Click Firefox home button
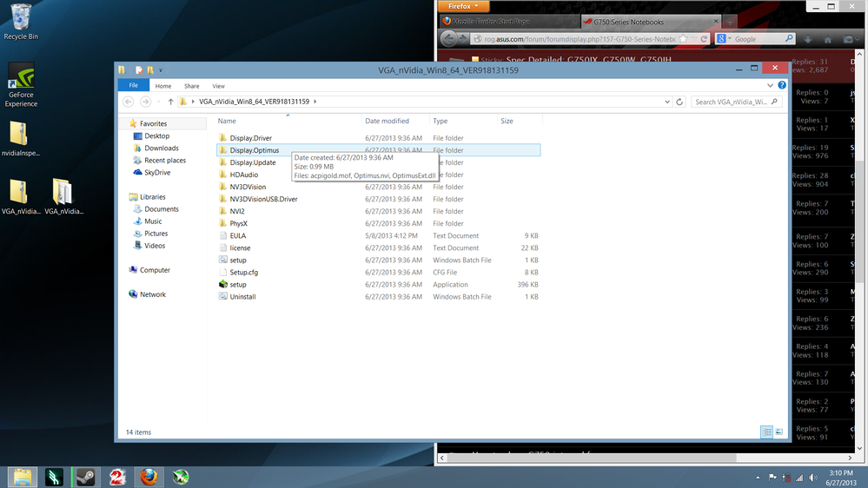This screenshot has width=868, height=488. pyautogui.click(x=827, y=39)
